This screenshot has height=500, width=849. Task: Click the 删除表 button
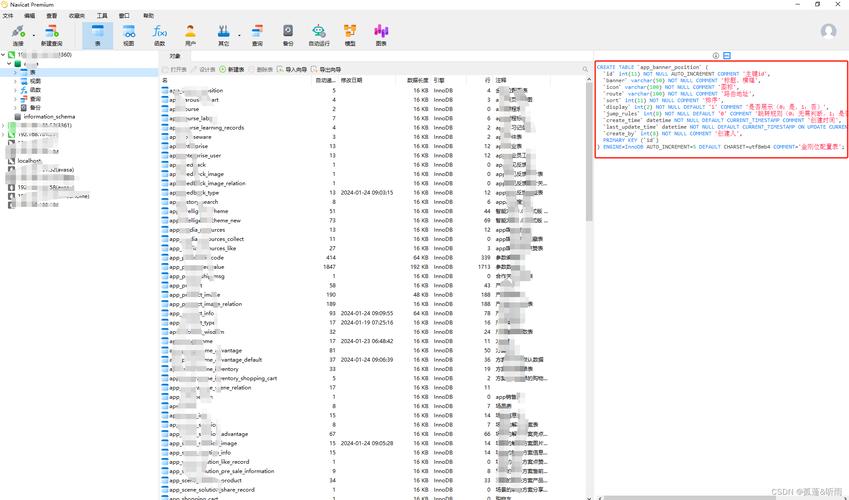(x=261, y=69)
